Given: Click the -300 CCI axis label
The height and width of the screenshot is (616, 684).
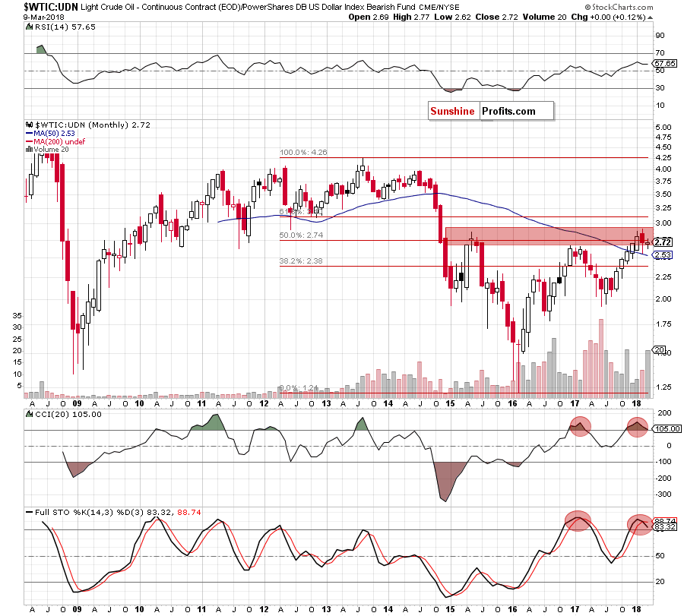Looking at the screenshot, I should pos(664,494).
